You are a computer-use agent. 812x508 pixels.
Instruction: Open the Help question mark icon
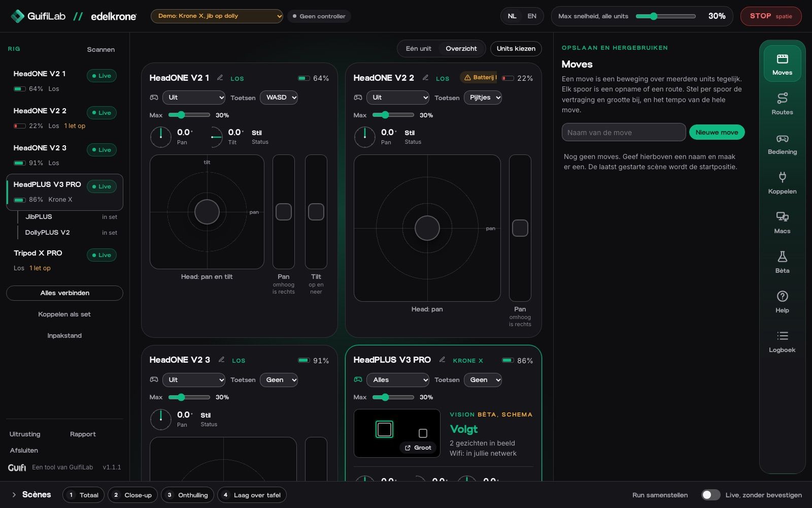pyautogui.click(x=782, y=301)
